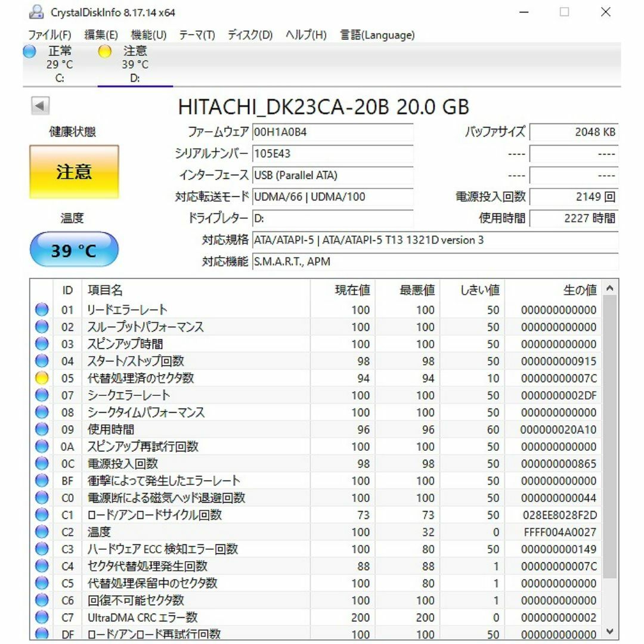Click the previous disk arrow button
The width and height of the screenshot is (644, 644).
41,106
